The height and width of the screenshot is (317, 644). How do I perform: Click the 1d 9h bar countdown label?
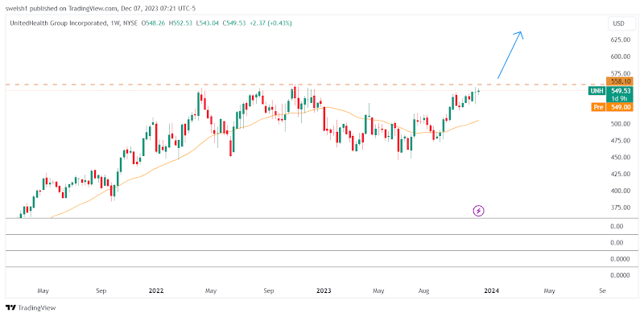pos(619,98)
